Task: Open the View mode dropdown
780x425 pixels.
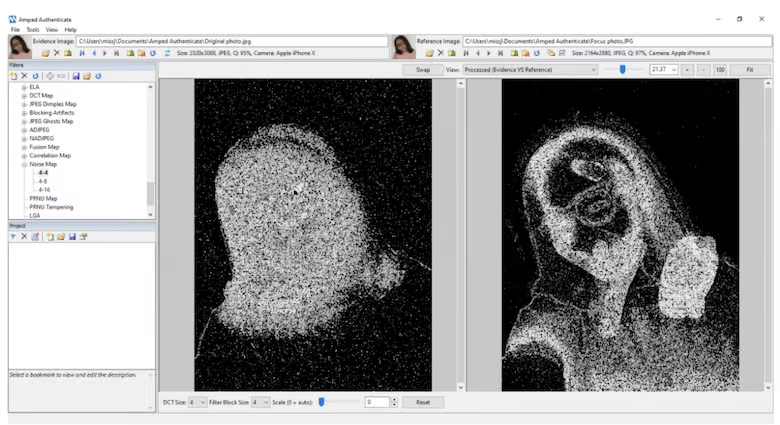Action: [x=529, y=70]
